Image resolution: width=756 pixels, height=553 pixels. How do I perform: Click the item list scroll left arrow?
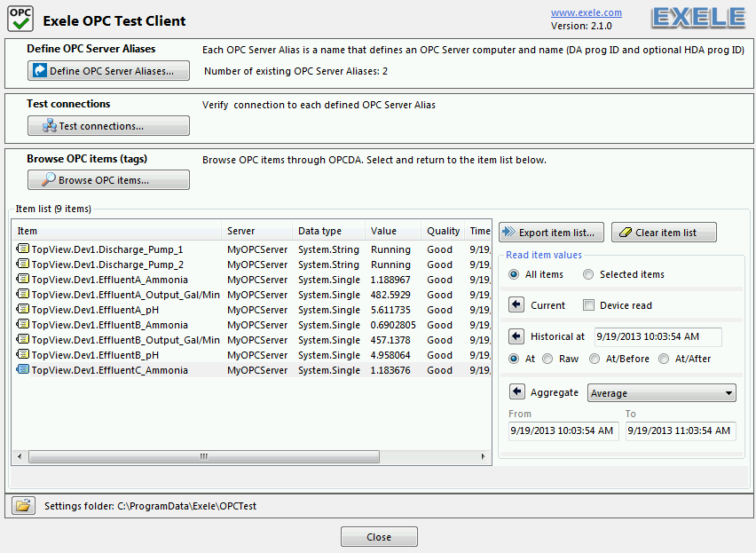20,456
